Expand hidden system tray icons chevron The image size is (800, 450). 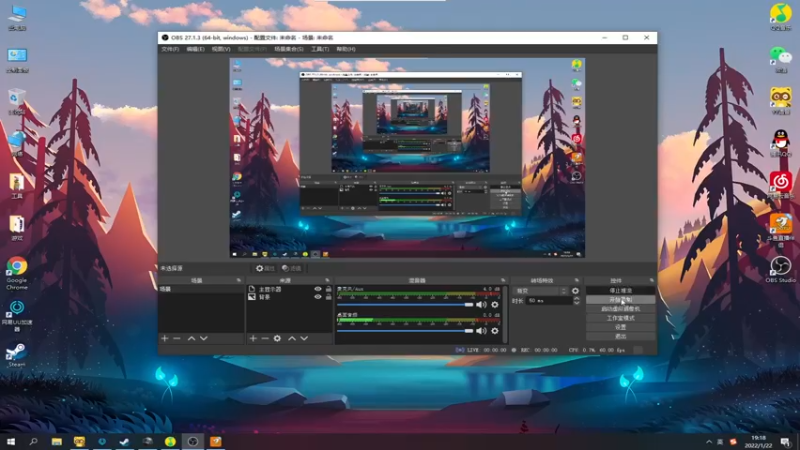[x=709, y=442]
